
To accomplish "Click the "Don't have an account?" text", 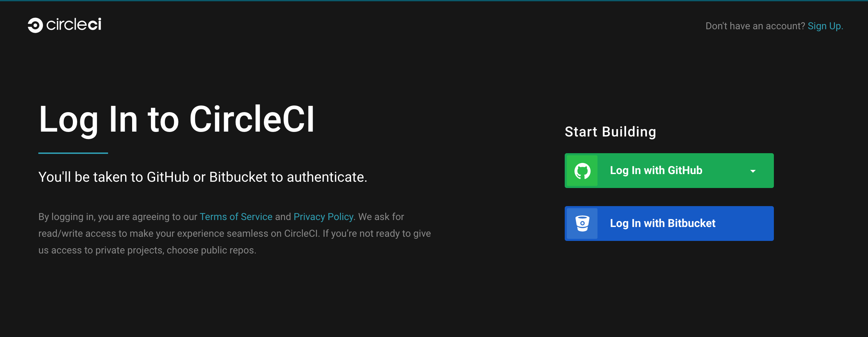I will pos(755,26).
